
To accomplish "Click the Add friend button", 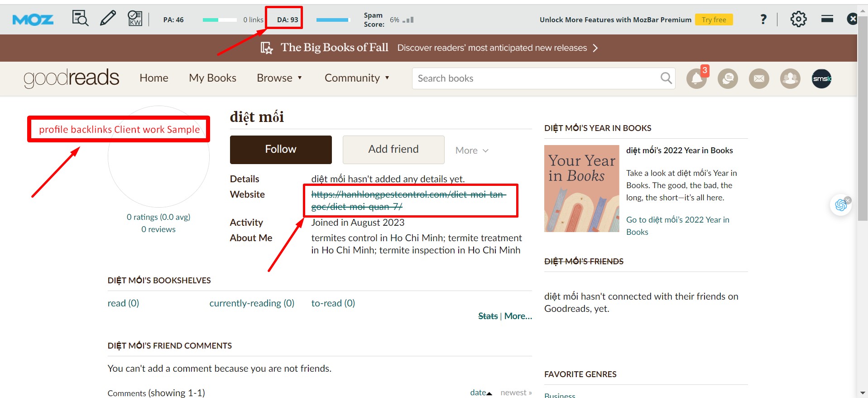I will pyautogui.click(x=393, y=150).
